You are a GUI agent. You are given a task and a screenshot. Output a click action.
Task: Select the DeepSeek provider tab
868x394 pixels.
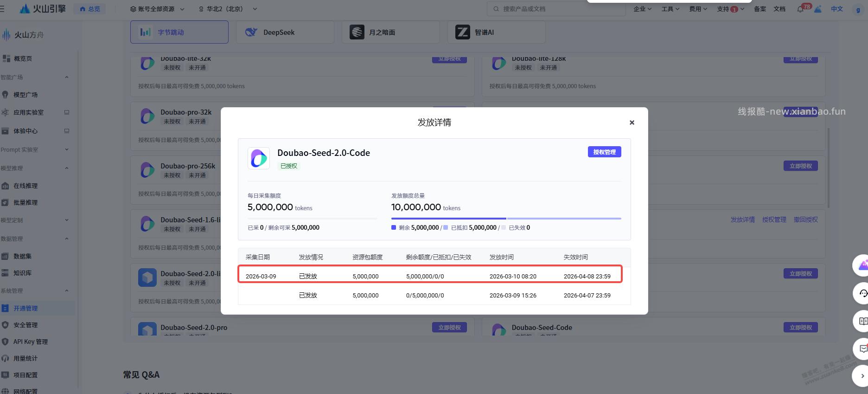(285, 32)
